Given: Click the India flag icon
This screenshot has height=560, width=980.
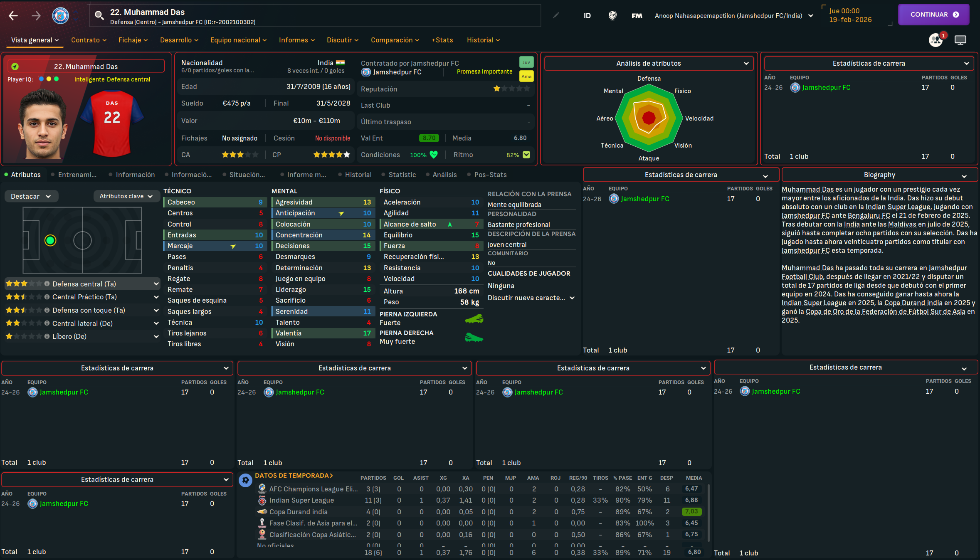Looking at the screenshot, I should (341, 63).
